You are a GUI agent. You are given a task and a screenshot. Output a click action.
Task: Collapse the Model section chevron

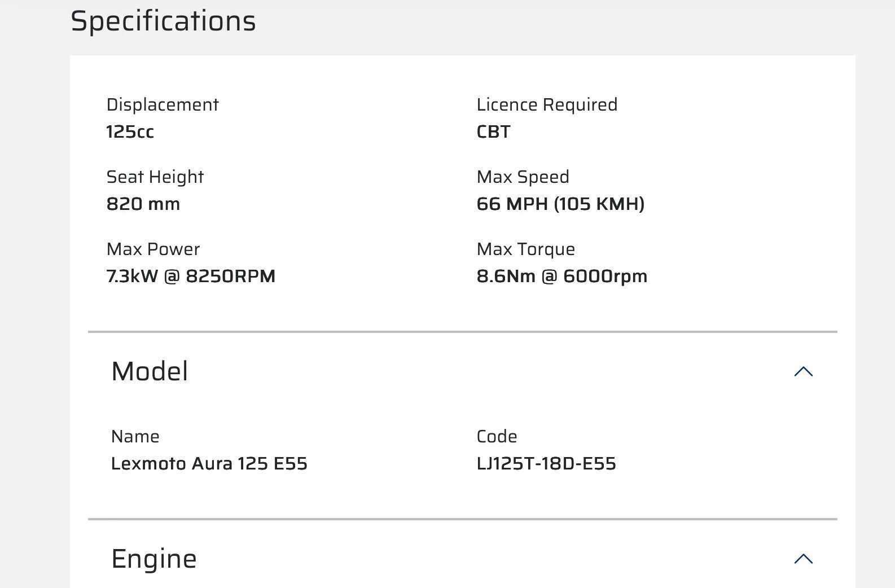pyautogui.click(x=803, y=371)
